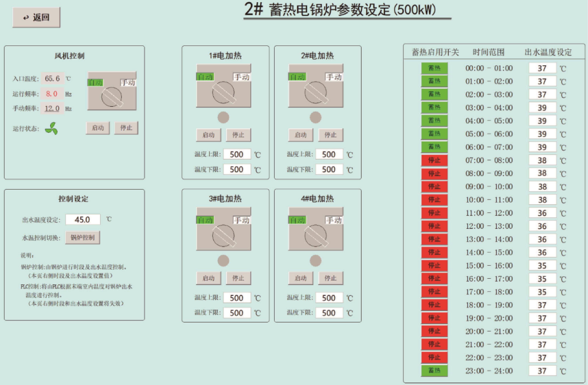This screenshot has height=385, width=588.
Task: Switch the 4#电加热 selector to 手动
Action: (334, 220)
